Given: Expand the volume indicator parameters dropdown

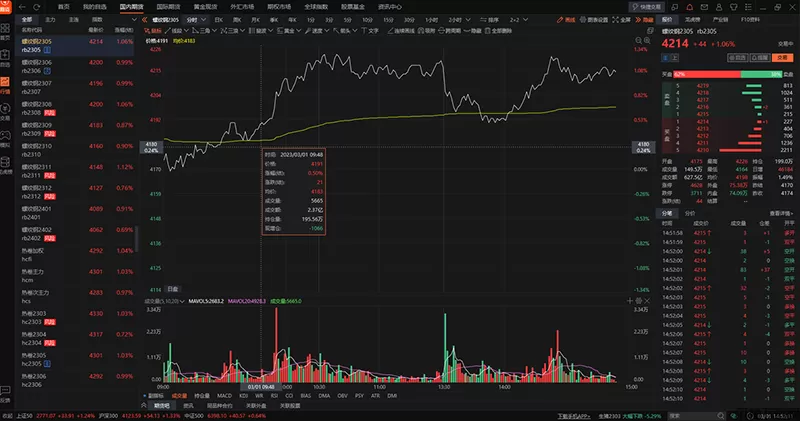Looking at the screenshot, I should (182, 301).
